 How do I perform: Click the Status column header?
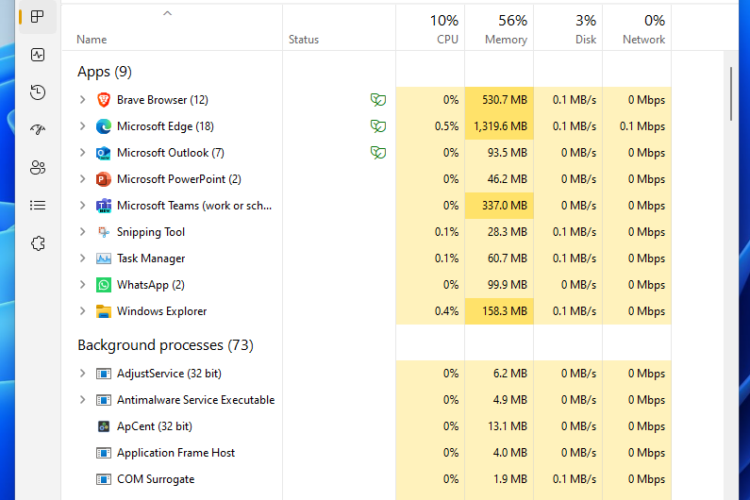pyautogui.click(x=304, y=39)
